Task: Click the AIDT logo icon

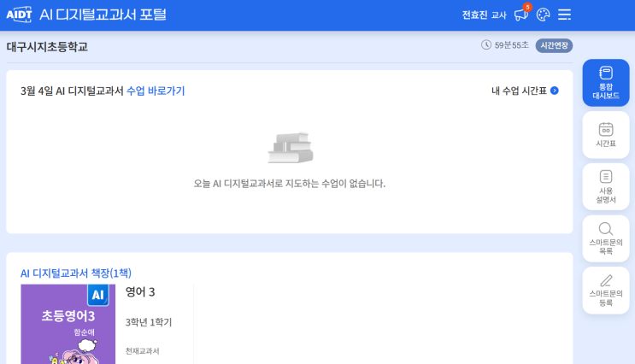Action: click(19, 15)
